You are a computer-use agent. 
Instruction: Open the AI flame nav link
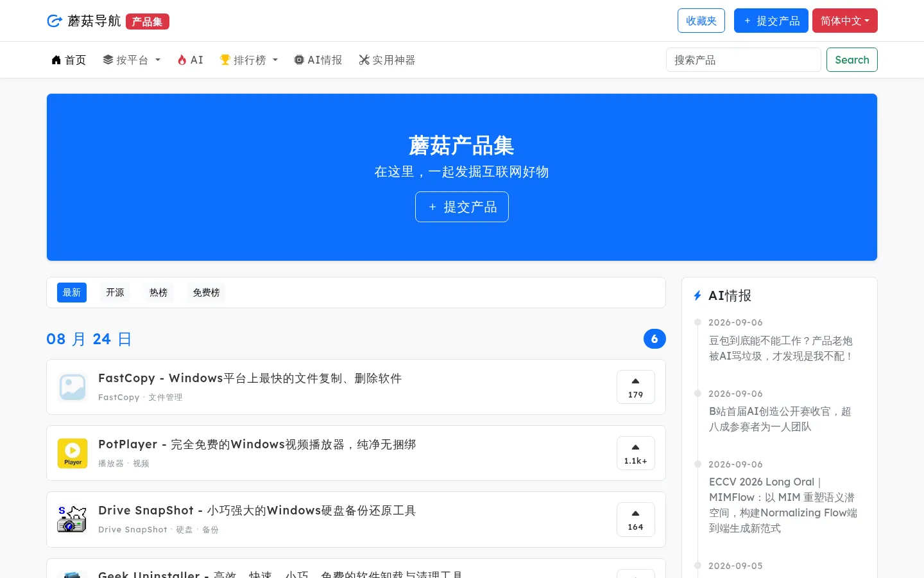coord(191,60)
